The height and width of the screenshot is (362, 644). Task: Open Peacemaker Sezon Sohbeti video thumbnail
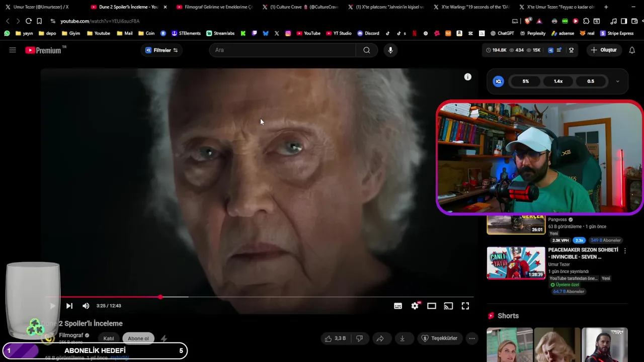(516, 263)
